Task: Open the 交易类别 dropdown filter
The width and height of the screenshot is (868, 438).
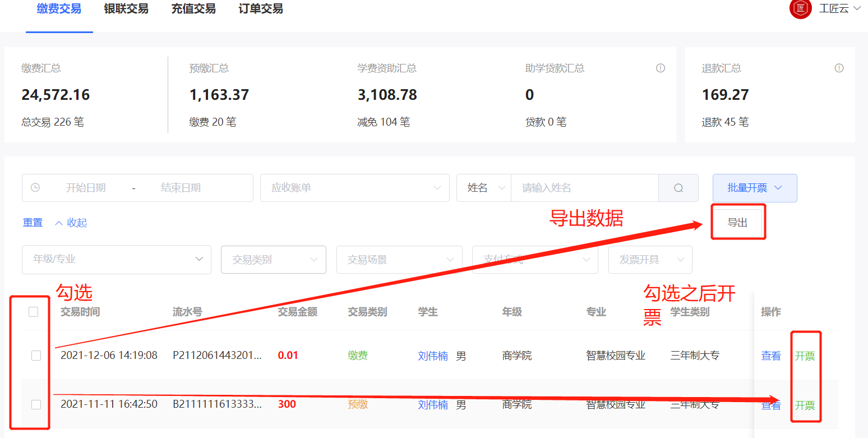Action: click(274, 260)
